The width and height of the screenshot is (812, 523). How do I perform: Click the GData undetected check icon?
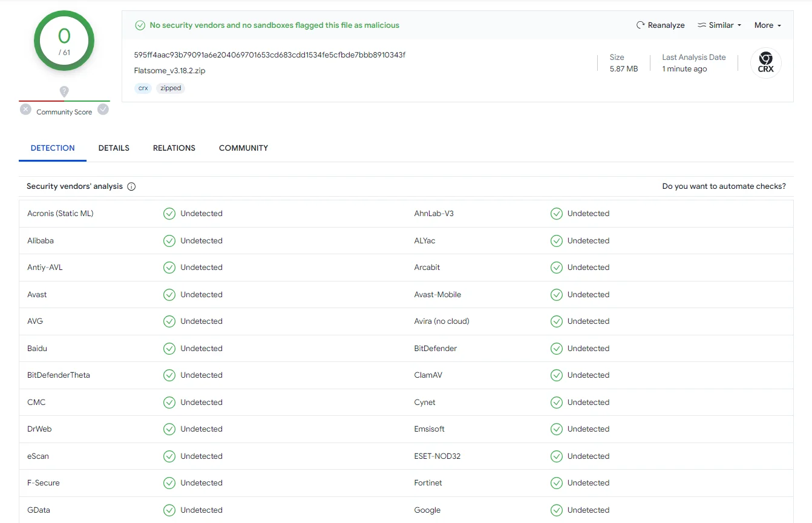pyautogui.click(x=169, y=510)
